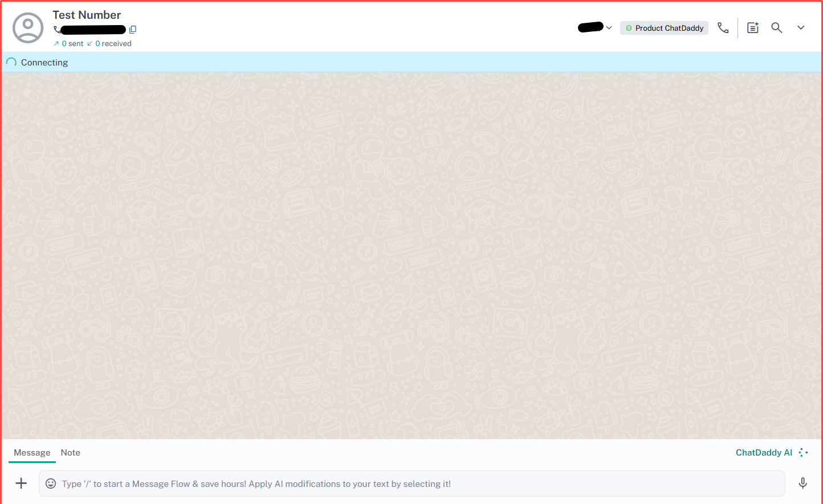The height and width of the screenshot is (504, 823).
Task: Click the ChatDaddy AI sparkle icon
Action: [803, 453]
